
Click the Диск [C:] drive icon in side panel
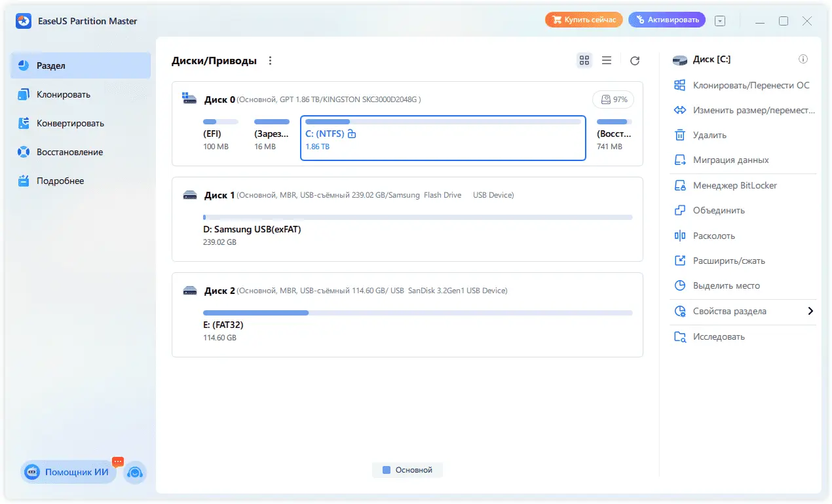click(680, 60)
